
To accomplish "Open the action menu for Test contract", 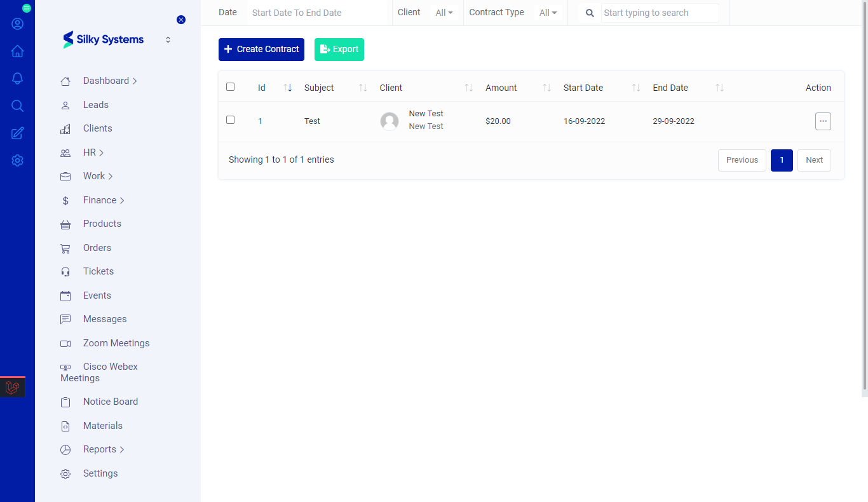I will coord(823,121).
